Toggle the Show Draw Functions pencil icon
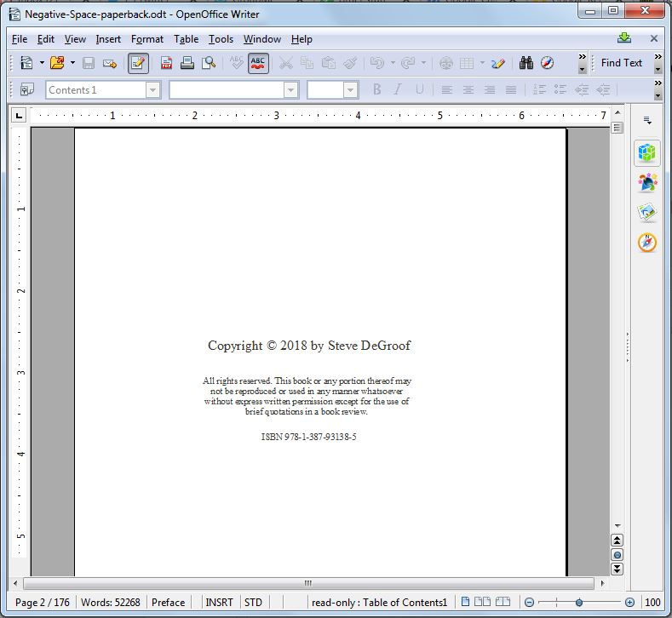The width and height of the screenshot is (672, 618). [x=497, y=63]
